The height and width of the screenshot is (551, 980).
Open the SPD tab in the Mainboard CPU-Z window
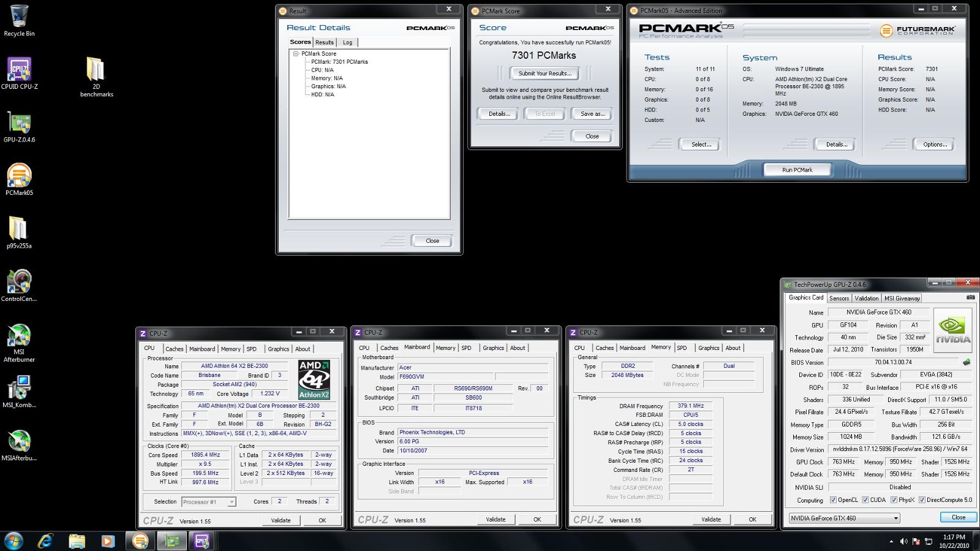click(x=467, y=348)
